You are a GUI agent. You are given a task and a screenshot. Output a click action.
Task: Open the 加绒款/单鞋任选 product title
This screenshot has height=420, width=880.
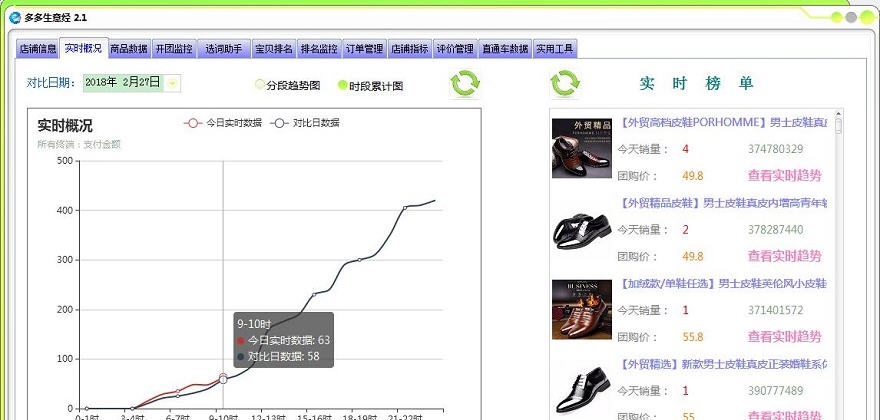[724, 283]
